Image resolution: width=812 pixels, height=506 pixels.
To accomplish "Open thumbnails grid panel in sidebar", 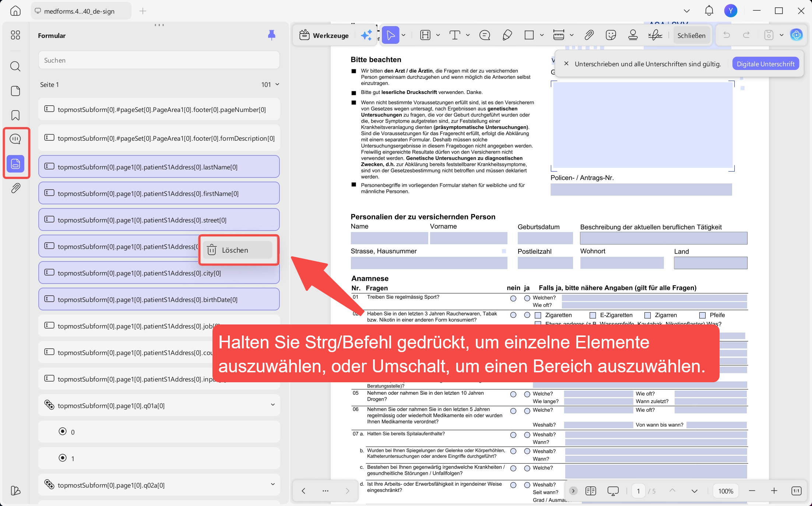I will click(15, 35).
